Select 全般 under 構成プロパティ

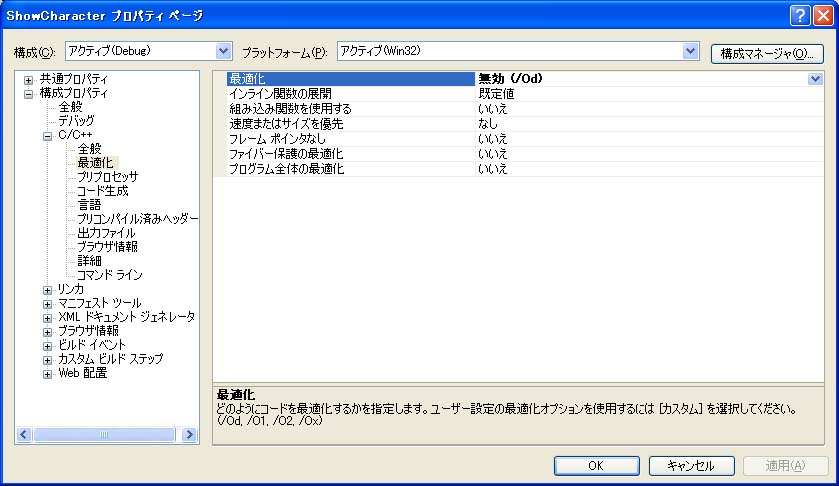(x=71, y=107)
